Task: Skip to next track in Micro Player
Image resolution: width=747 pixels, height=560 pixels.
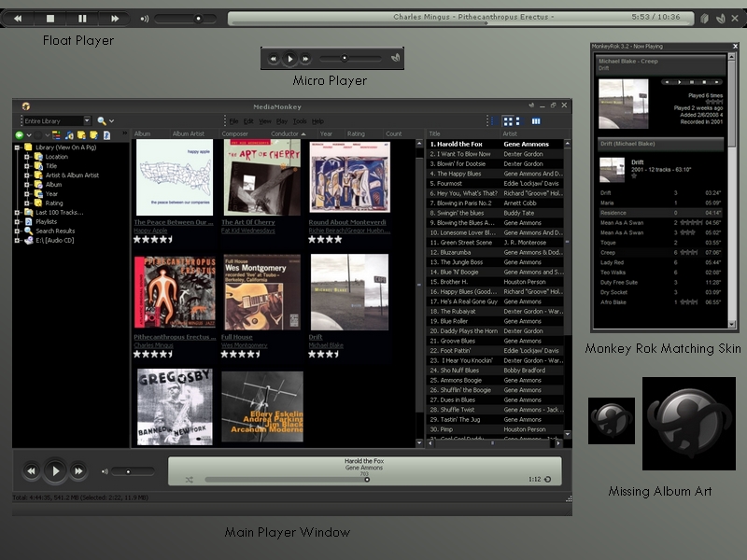Action: click(x=306, y=59)
